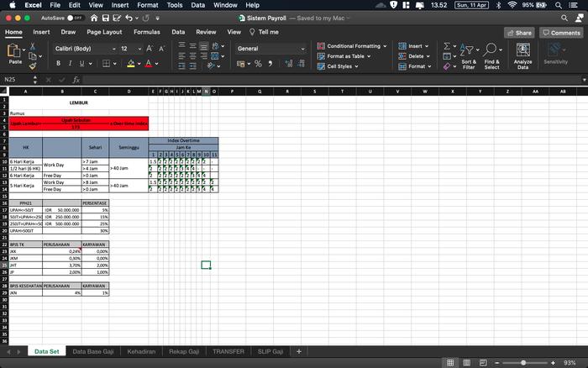Viewport: 588px width, 368px height.
Task: Toggle bold formatting
Action: click(x=59, y=64)
